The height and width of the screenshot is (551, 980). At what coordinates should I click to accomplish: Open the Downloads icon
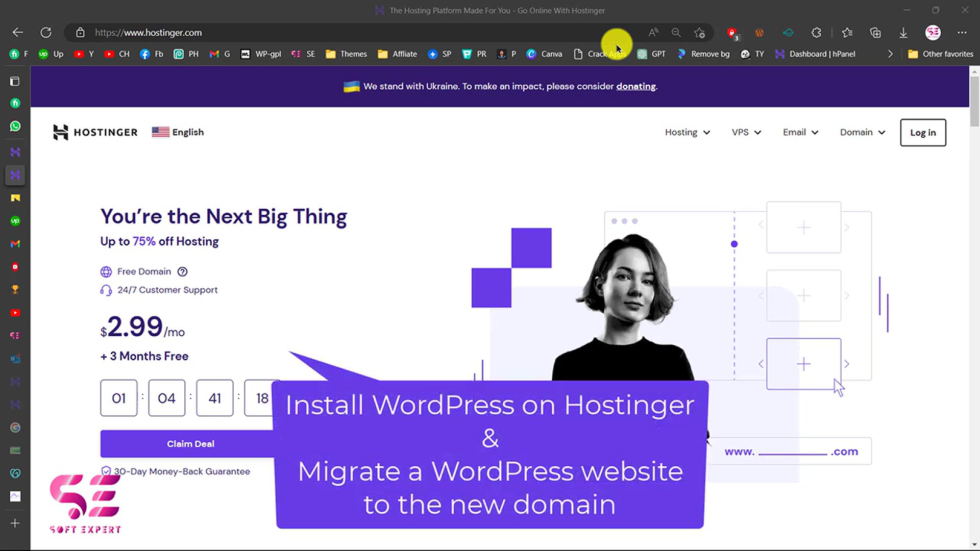coord(903,33)
